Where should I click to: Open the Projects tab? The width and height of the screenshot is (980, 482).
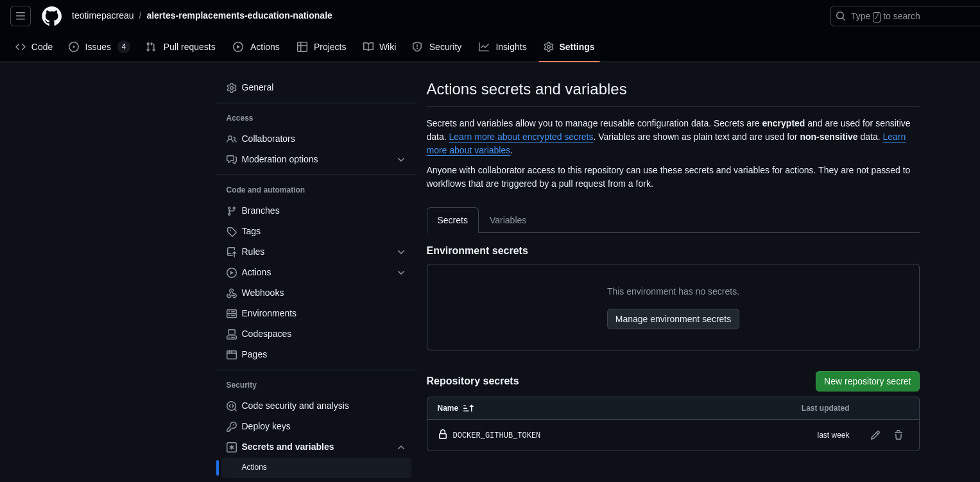click(322, 47)
